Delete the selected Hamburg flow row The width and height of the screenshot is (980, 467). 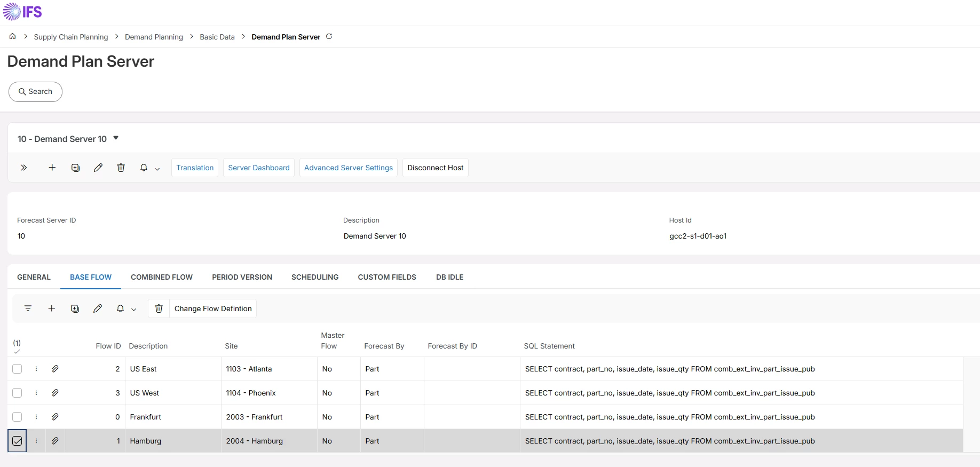pos(159,308)
